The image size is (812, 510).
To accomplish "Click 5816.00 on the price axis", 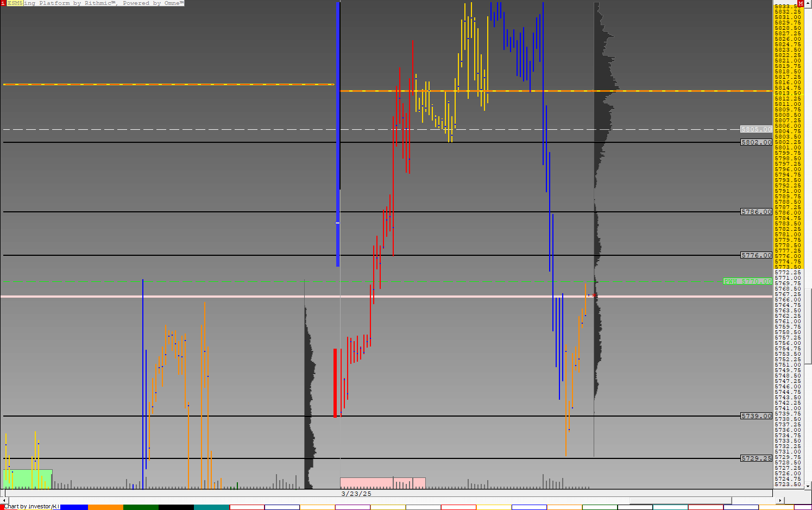I will [788, 83].
